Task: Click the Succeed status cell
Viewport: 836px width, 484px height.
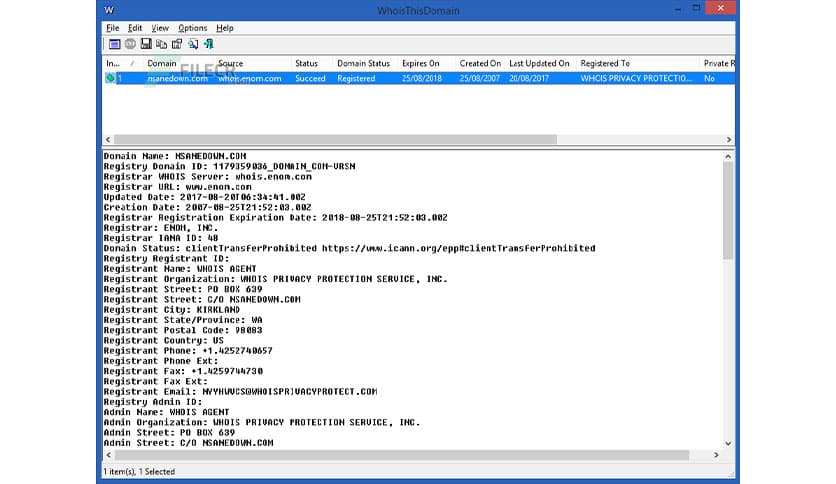Action: pyautogui.click(x=310, y=78)
